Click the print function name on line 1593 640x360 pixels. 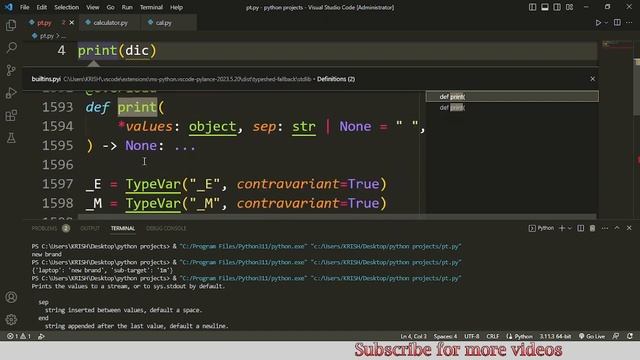point(137,107)
